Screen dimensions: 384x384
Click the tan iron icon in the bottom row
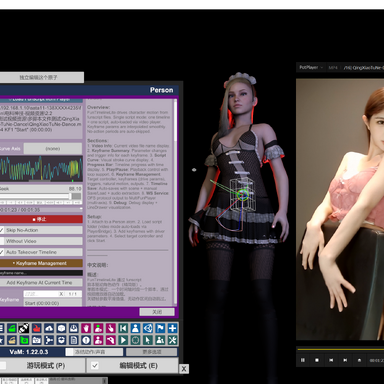(x=12, y=340)
